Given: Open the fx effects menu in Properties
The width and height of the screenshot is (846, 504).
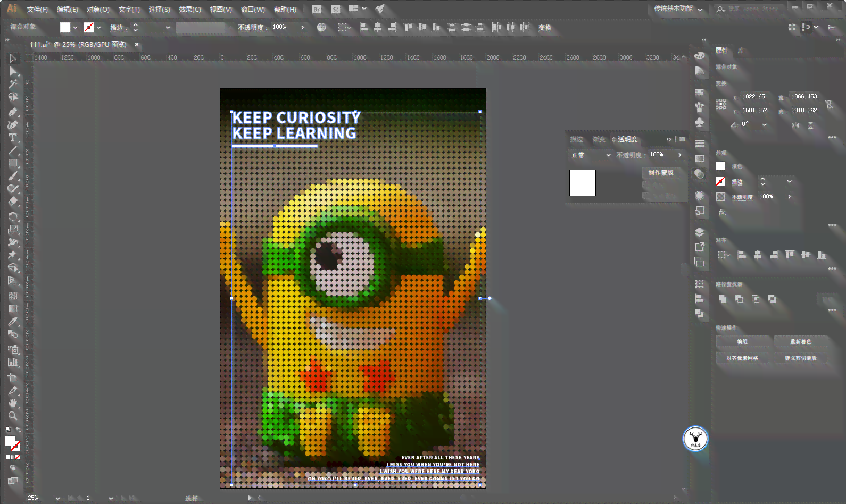Looking at the screenshot, I should (x=722, y=212).
